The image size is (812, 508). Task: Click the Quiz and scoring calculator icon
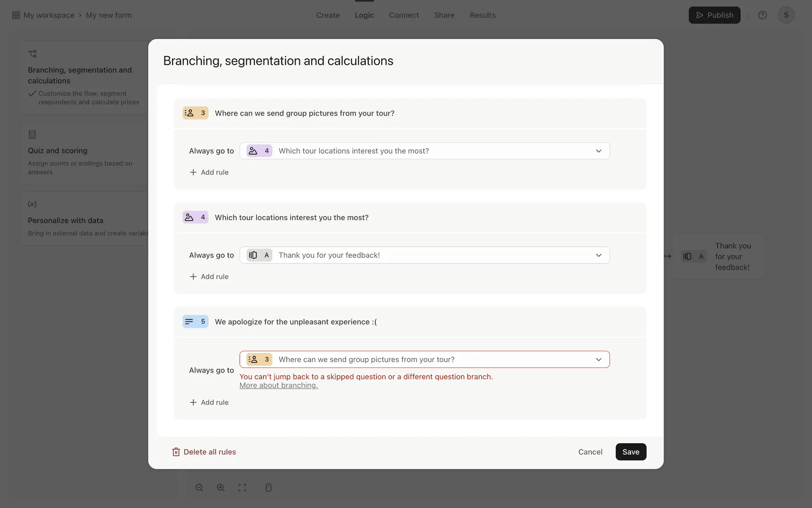(32, 135)
